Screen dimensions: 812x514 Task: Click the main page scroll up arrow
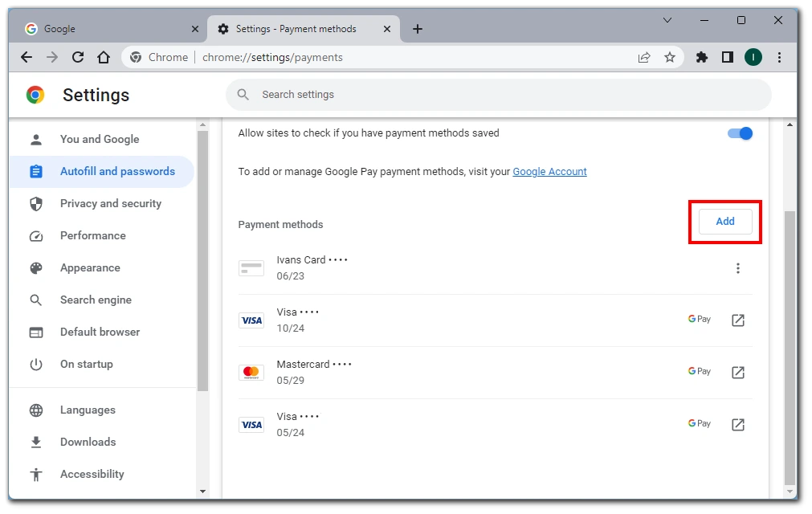coord(790,124)
